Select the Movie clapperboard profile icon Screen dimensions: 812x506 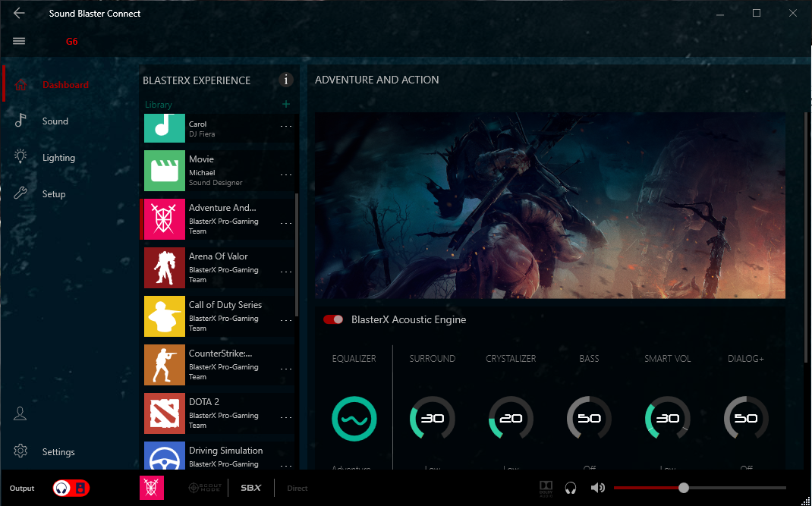(164, 171)
